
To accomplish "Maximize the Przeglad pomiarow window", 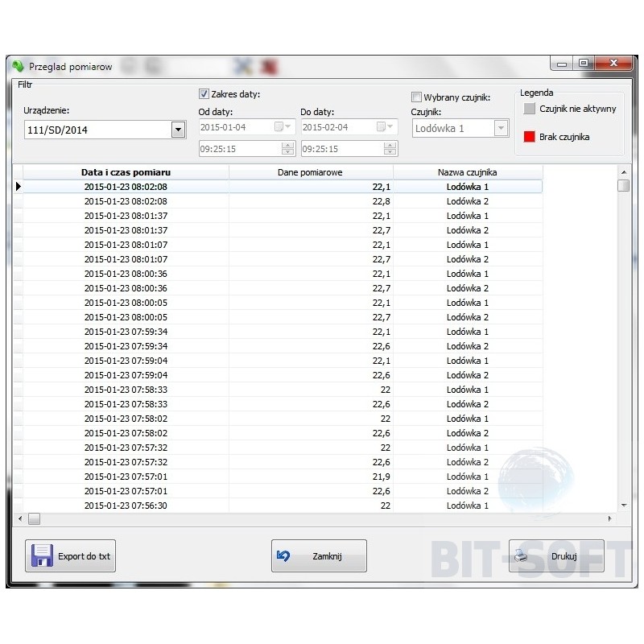I will point(584,64).
